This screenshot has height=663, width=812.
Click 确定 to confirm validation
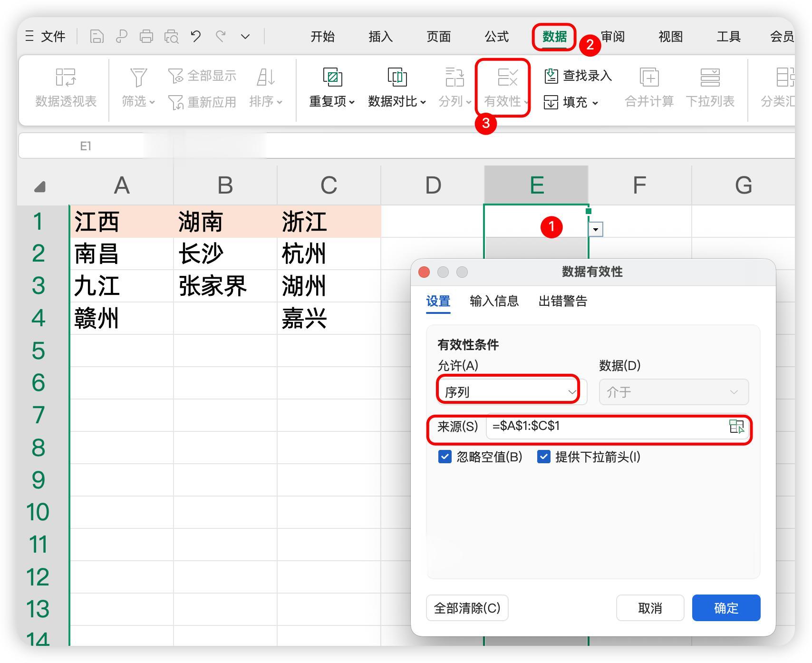click(x=726, y=608)
